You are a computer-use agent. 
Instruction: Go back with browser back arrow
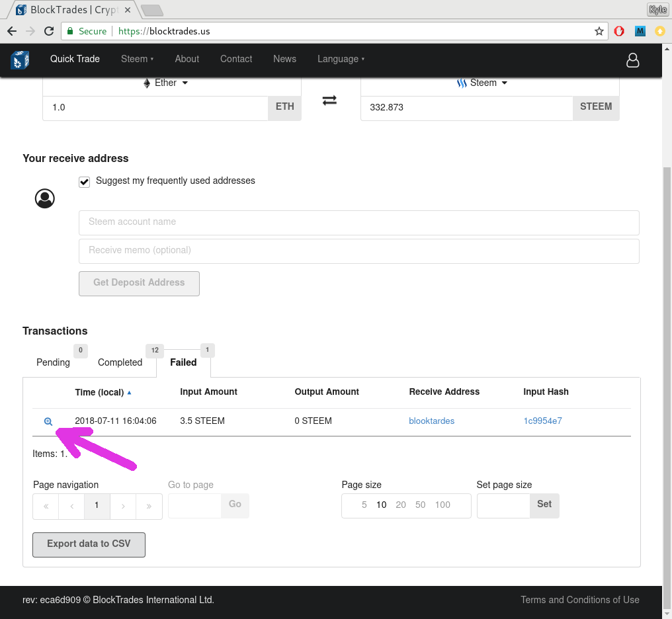point(12,31)
